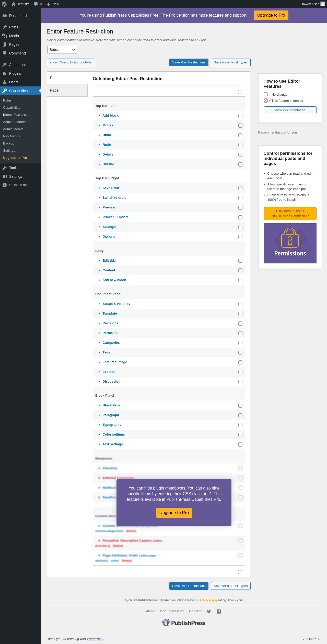Switch to the Post tab
The image size is (327, 644).
point(67,78)
